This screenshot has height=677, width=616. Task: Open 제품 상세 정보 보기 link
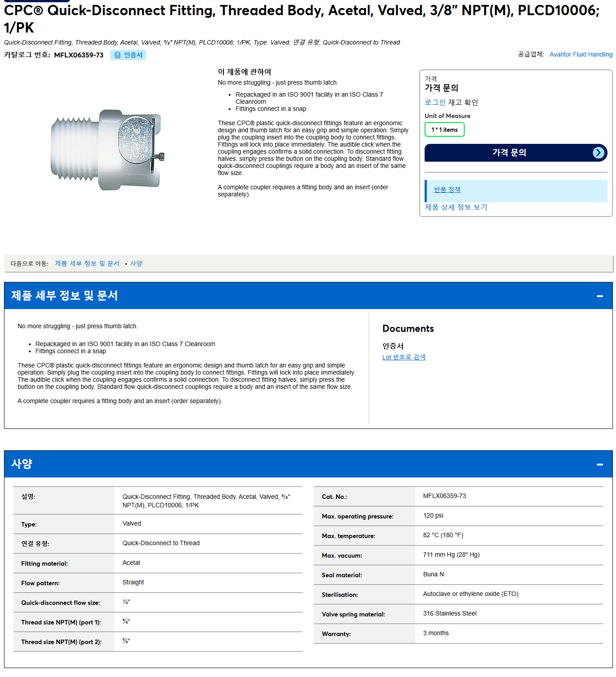[456, 207]
